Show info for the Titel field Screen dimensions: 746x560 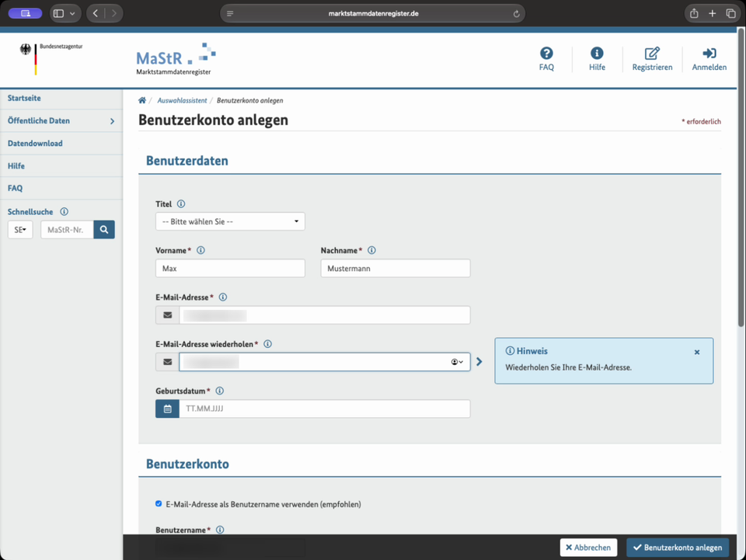pos(181,204)
